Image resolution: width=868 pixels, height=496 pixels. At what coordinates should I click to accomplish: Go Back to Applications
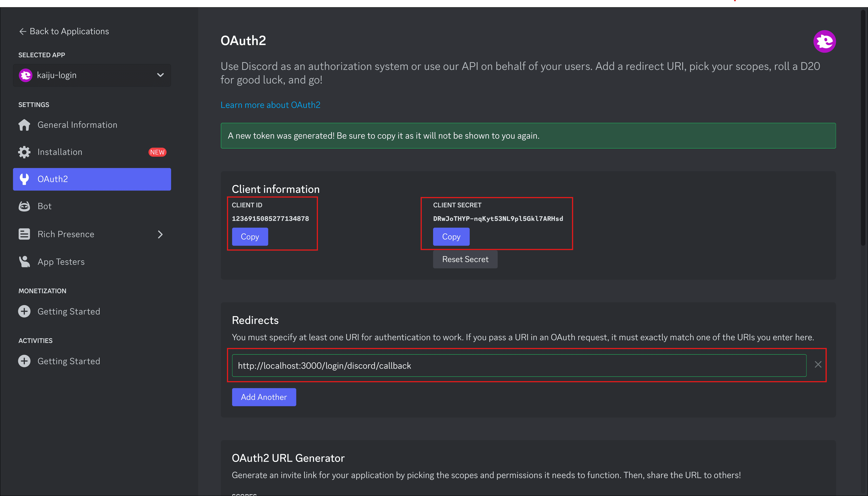coord(64,31)
